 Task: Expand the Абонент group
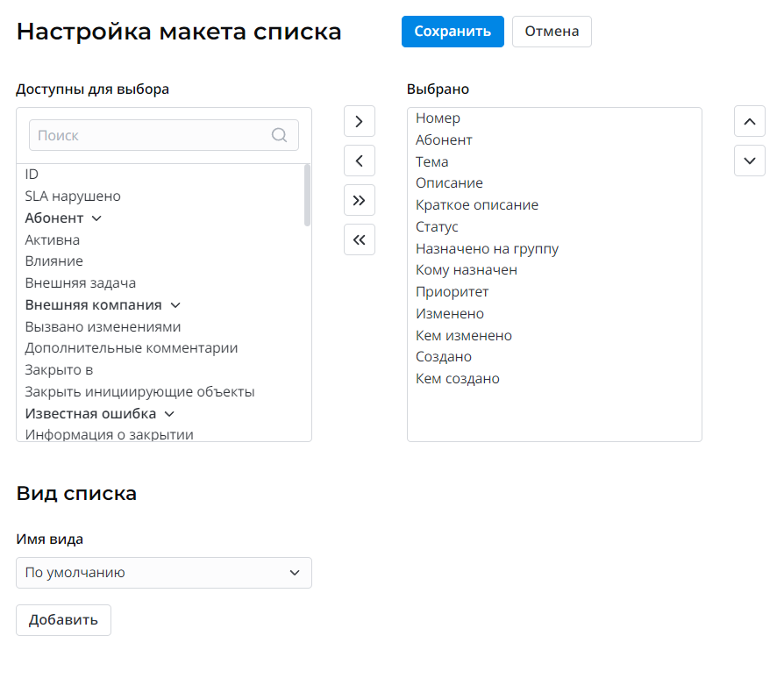96,218
